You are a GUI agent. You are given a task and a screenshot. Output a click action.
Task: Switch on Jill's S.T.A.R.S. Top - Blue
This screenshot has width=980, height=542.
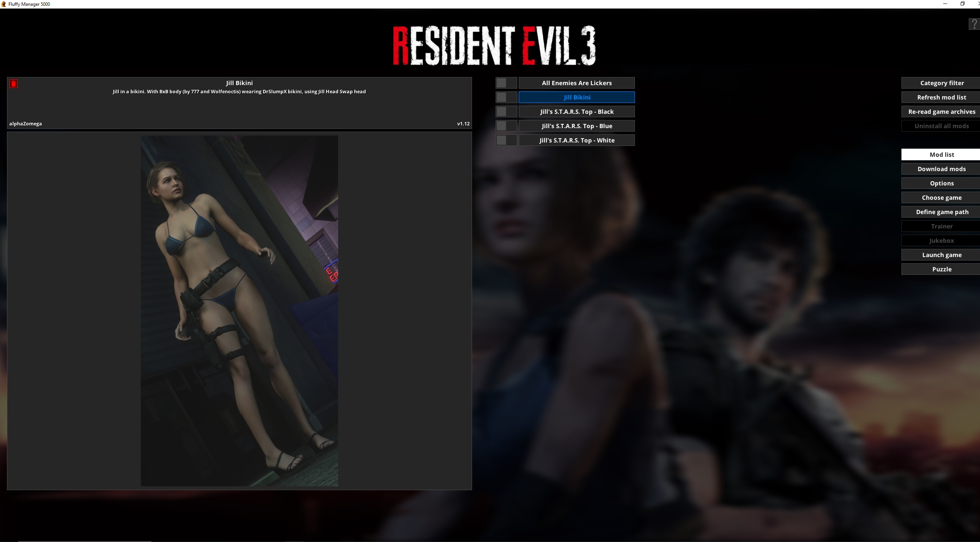point(506,126)
